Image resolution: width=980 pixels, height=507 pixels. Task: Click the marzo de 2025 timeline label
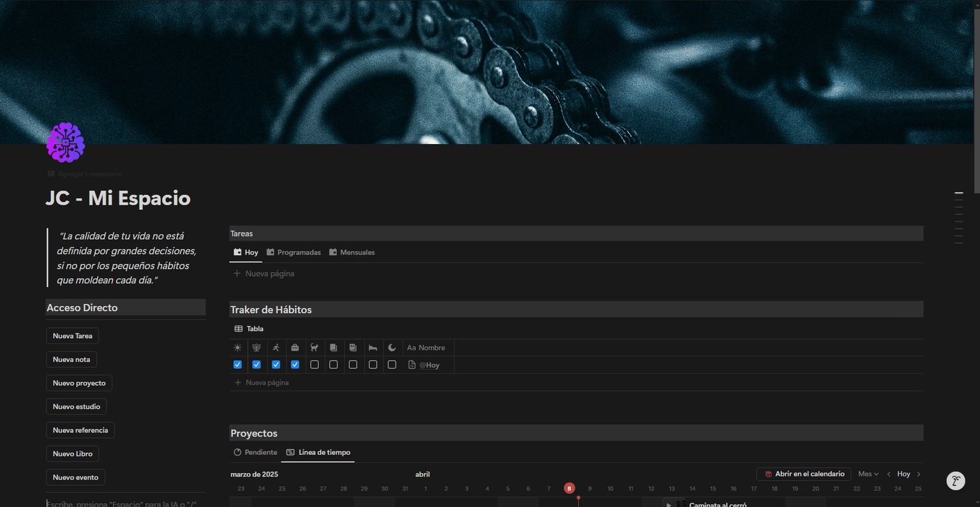coord(254,474)
